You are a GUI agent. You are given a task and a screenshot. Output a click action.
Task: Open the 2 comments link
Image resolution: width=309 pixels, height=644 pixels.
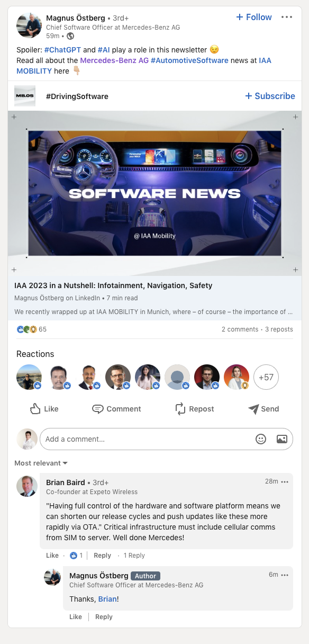point(240,329)
